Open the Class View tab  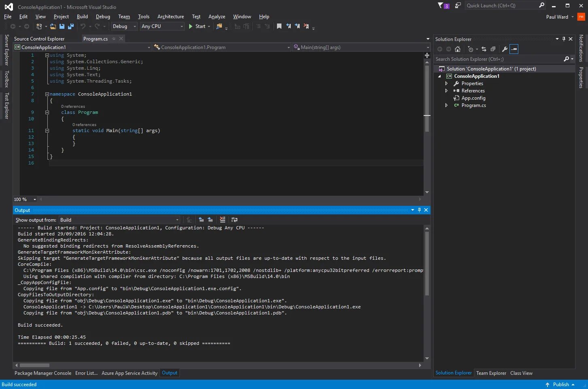coord(521,373)
